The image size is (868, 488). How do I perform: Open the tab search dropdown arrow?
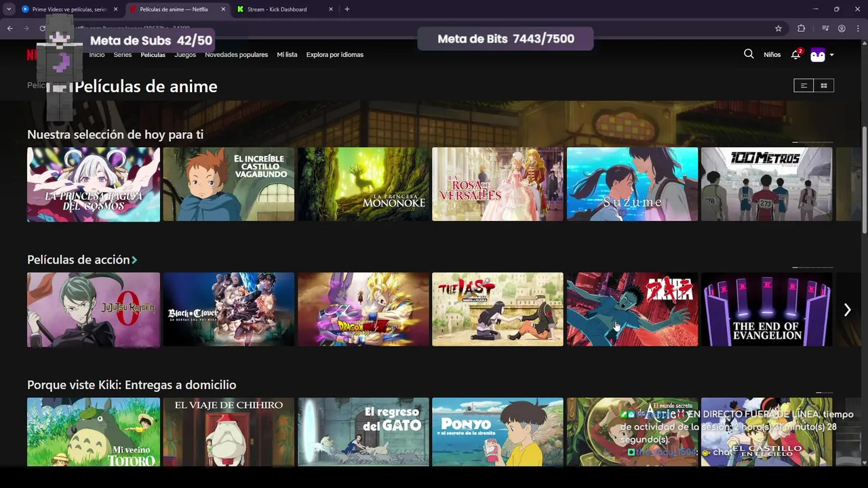(x=9, y=9)
